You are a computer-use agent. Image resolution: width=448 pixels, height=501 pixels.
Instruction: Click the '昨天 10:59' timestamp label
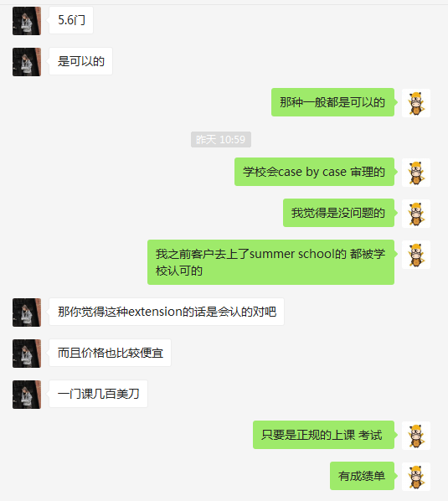click(221, 140)
